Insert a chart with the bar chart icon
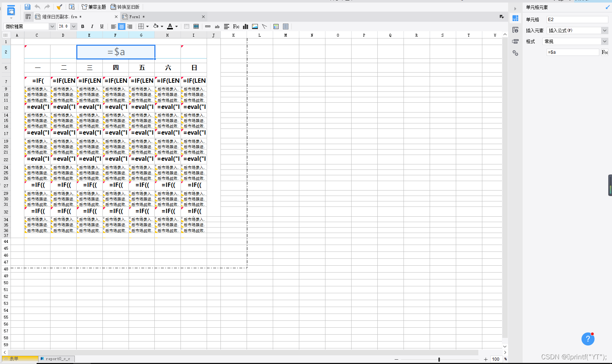Image resolution: width=612 pixels, height=364 pixels. click(x=246, y=26)
